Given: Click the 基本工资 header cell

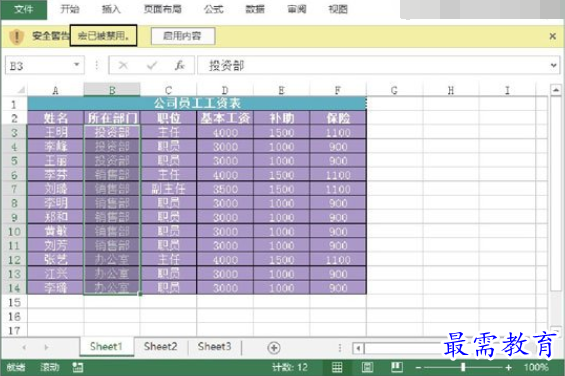Looking at the screenshot, I should tap(225, 118).
